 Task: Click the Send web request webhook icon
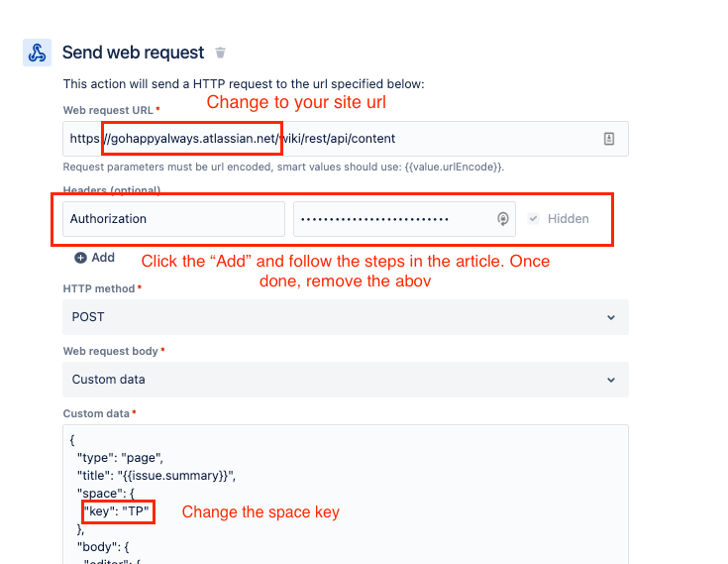37,53
